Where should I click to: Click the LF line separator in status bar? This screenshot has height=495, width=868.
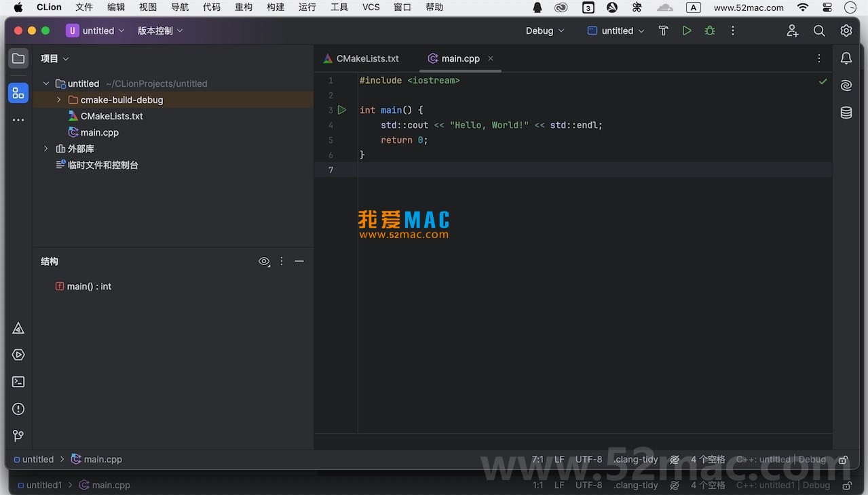pos(559,460)
